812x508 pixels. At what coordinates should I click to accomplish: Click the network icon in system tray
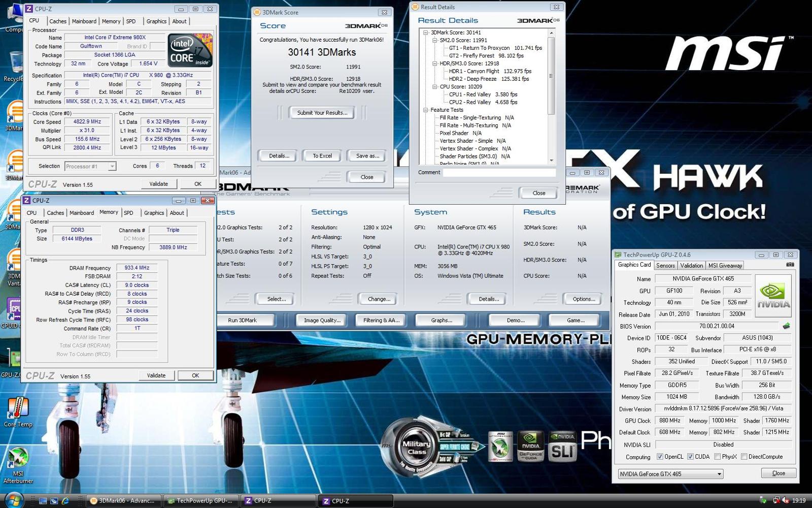776,500
